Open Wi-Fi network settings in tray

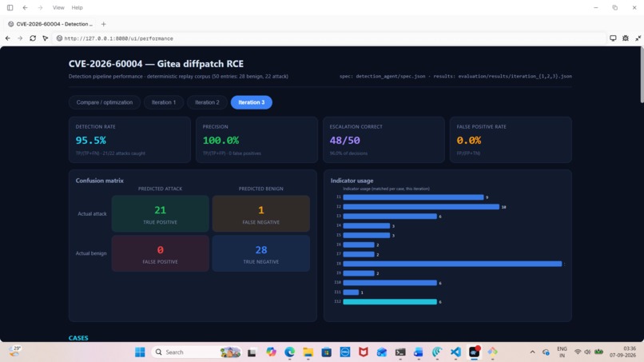pyautogui.click(x=578, y=352)
